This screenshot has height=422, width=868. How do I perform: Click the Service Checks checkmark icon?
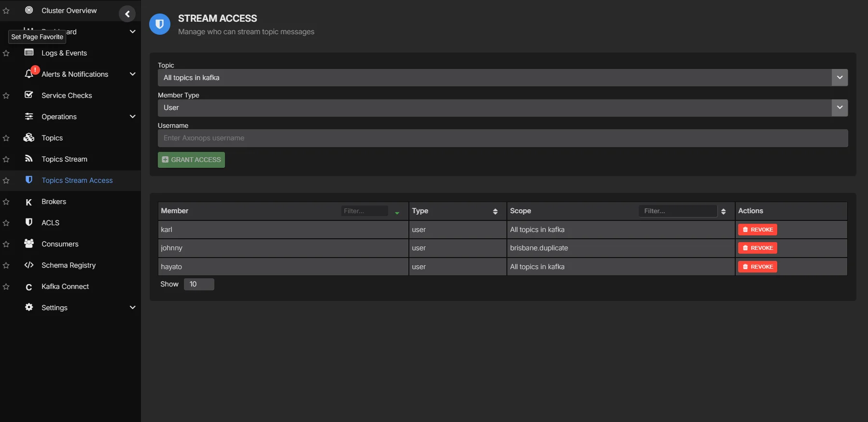tap(29, 95)
